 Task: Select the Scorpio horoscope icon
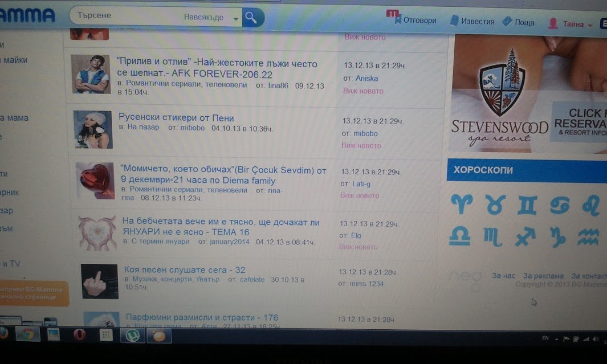[492, 237]
